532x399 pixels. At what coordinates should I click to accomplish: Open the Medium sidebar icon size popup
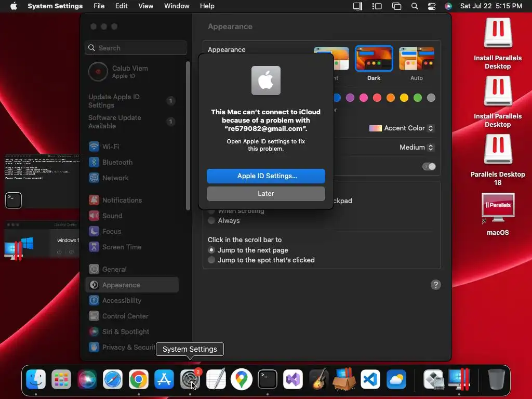point(416,147)
